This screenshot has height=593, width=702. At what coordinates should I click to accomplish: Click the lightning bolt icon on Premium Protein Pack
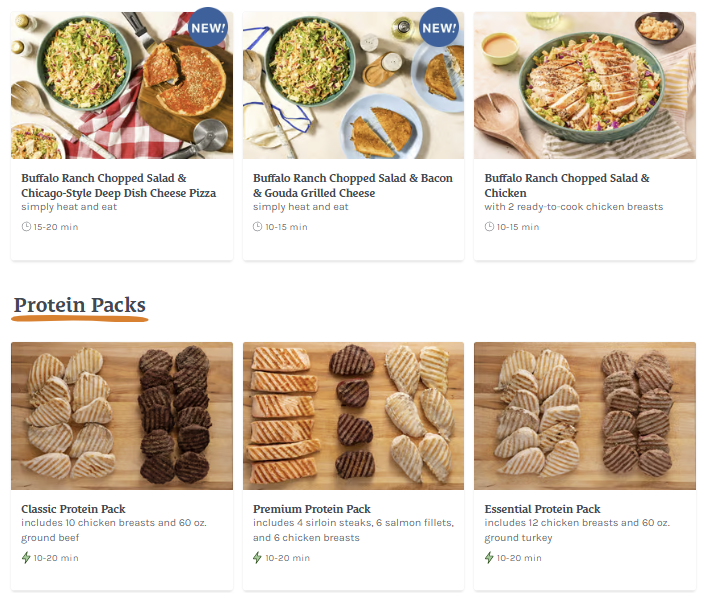257,558
